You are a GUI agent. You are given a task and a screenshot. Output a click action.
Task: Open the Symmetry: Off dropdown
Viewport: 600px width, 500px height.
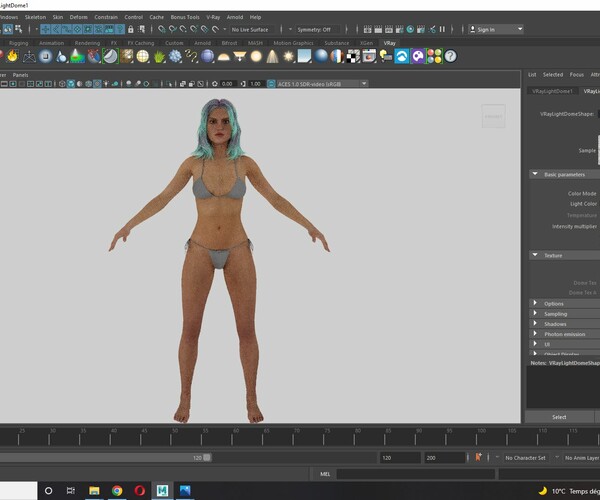[x=318, y=29]
